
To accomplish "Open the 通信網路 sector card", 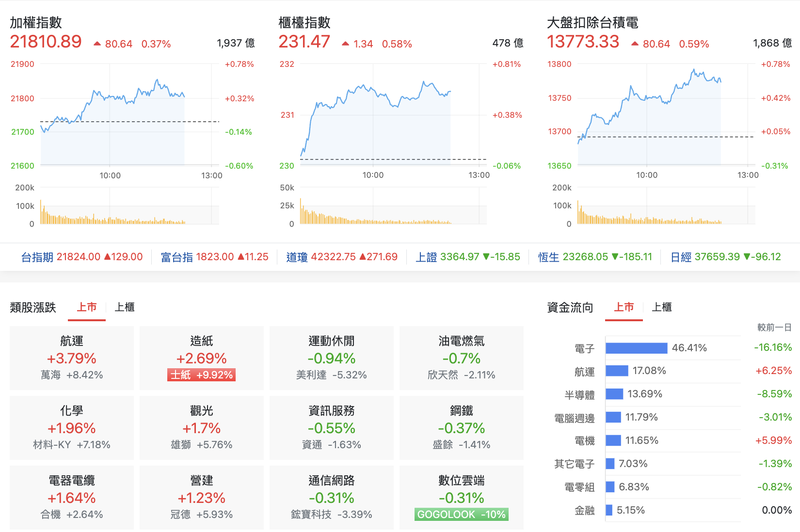I will pos(332,498).
